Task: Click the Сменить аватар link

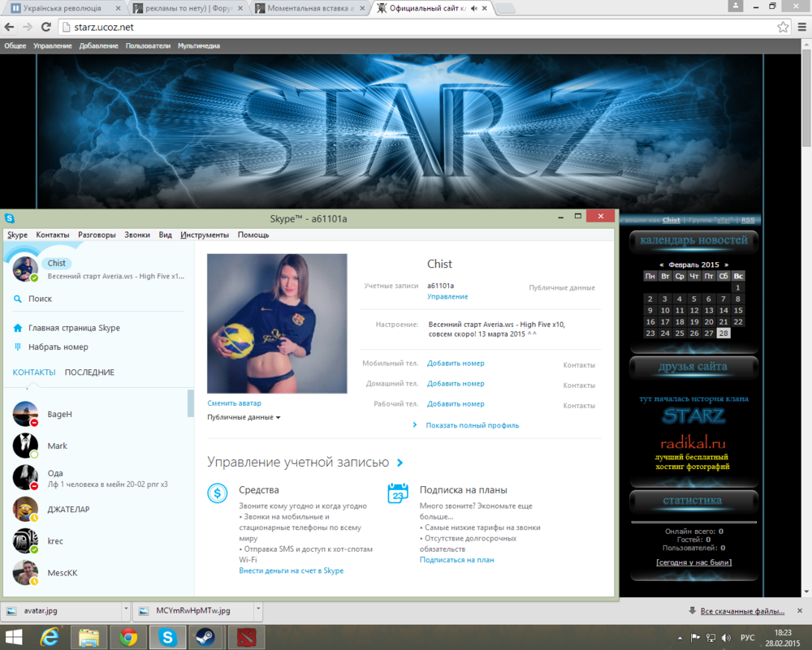Action: click(x=234, y=402)
